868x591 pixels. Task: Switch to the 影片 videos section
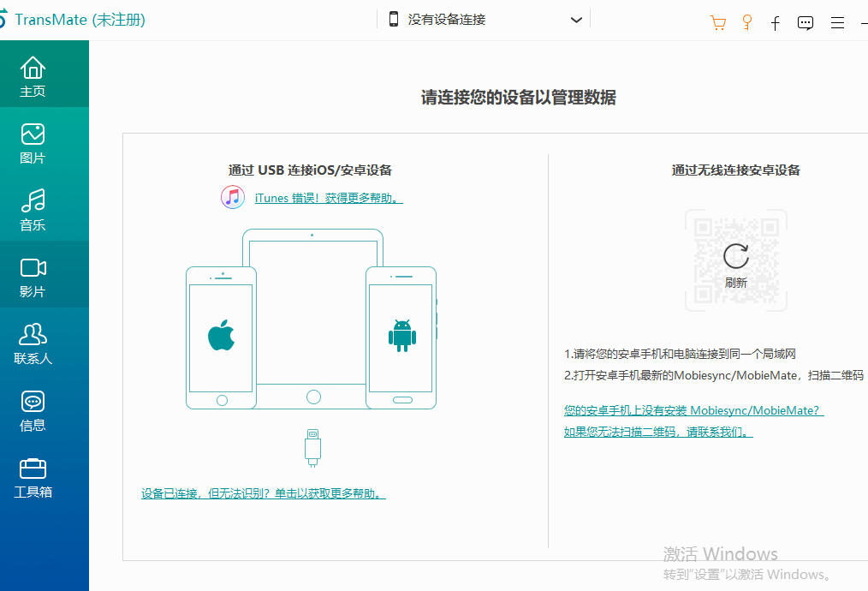tap(33, 277)
